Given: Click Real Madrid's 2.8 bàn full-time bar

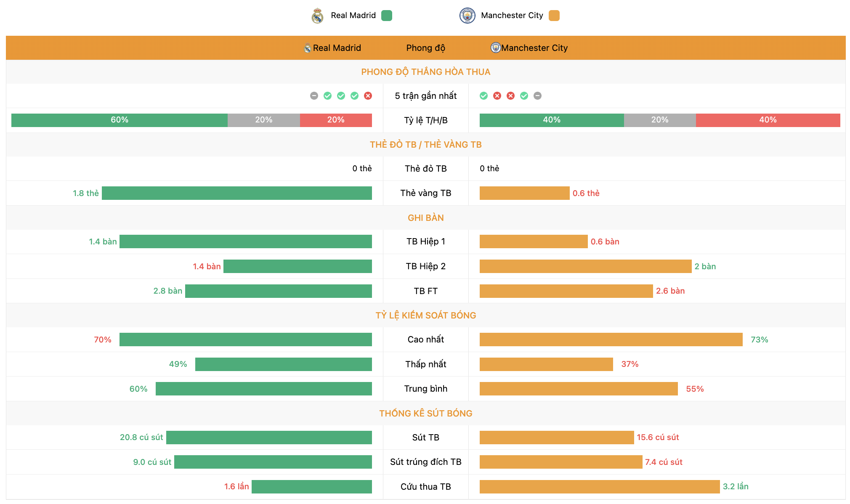Looking at the screenshot, I should coord(279,291).
